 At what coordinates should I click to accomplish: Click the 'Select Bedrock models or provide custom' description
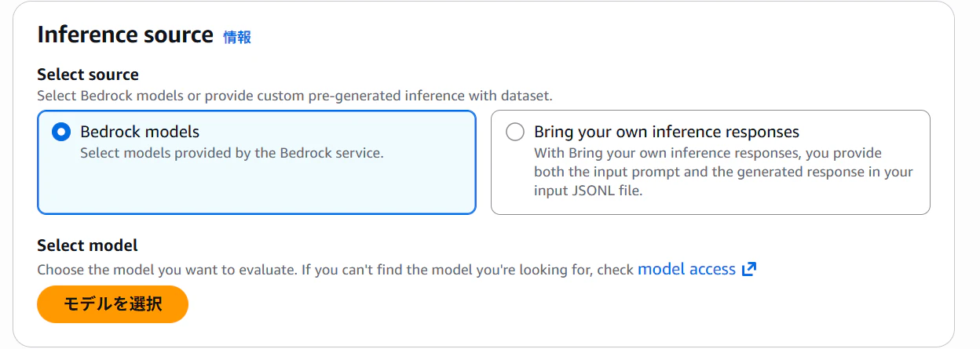tap(181, 96)
